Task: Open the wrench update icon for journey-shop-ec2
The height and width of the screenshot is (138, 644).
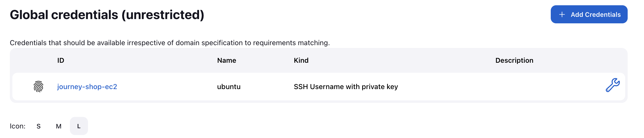Action: pyautogui.click(x=613, y=85)
